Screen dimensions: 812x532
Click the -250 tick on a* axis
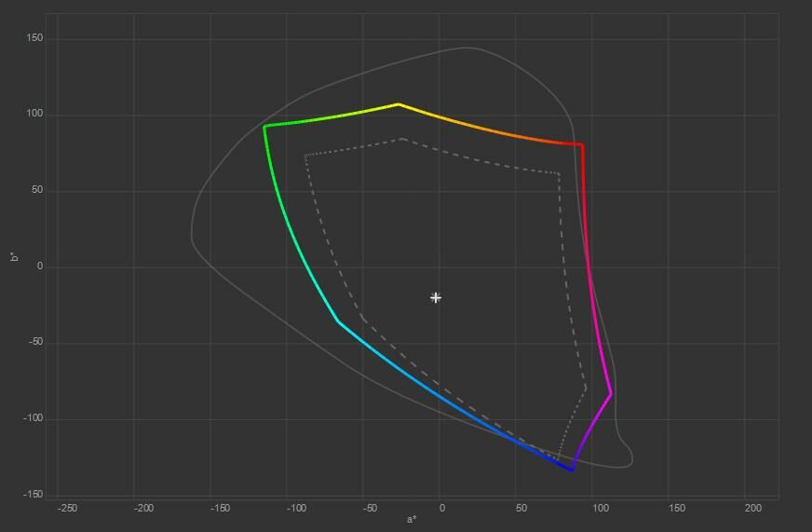67,508
